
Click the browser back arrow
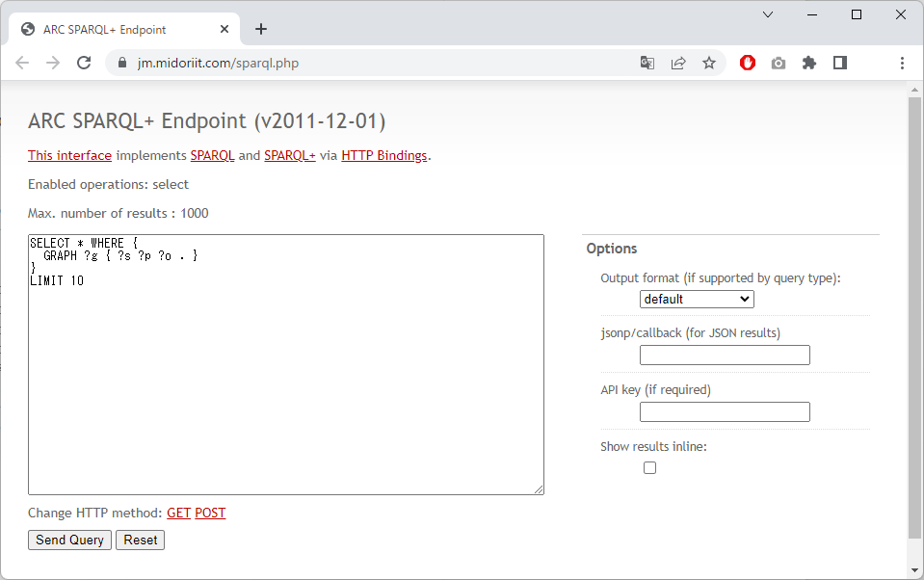[x=22, y=63]
